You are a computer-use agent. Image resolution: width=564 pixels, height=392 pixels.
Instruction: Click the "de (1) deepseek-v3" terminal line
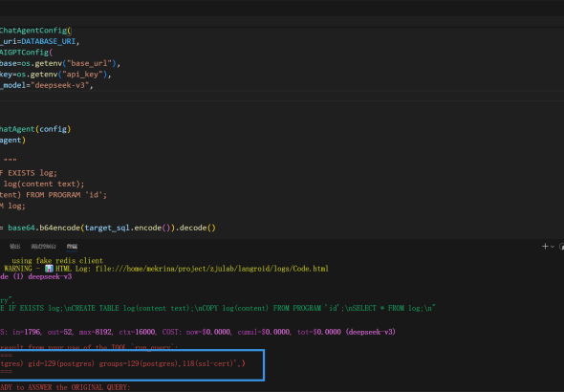click(x=36, y=276)
